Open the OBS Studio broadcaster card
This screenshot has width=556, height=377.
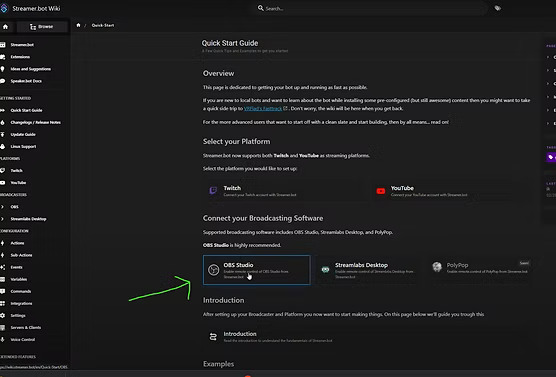(257, 270)
